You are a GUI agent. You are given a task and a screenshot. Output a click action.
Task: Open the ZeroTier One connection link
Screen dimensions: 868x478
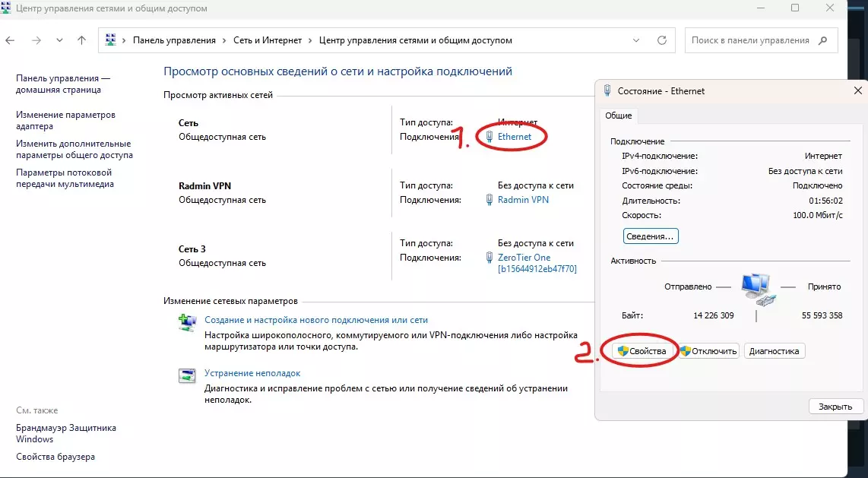coord(537,264)
